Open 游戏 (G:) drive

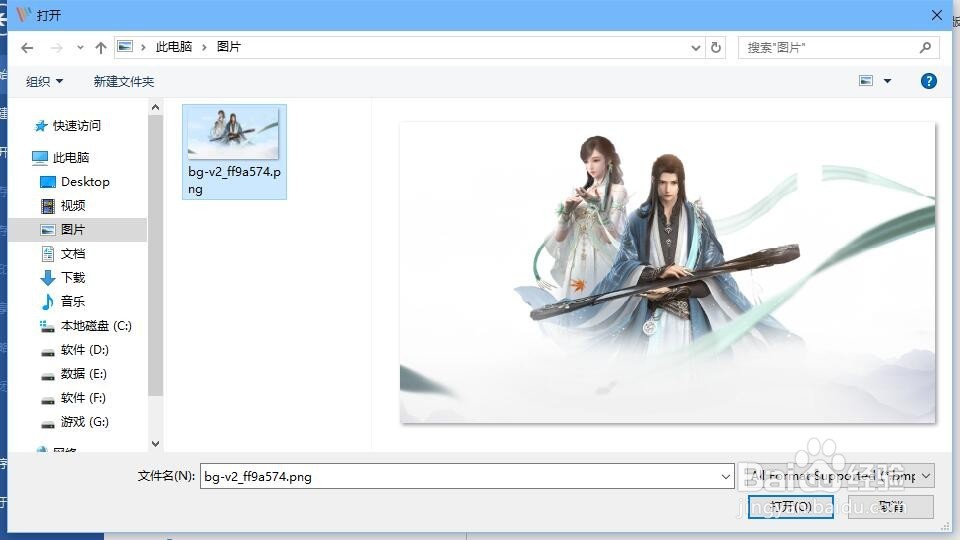coord(84,422)
